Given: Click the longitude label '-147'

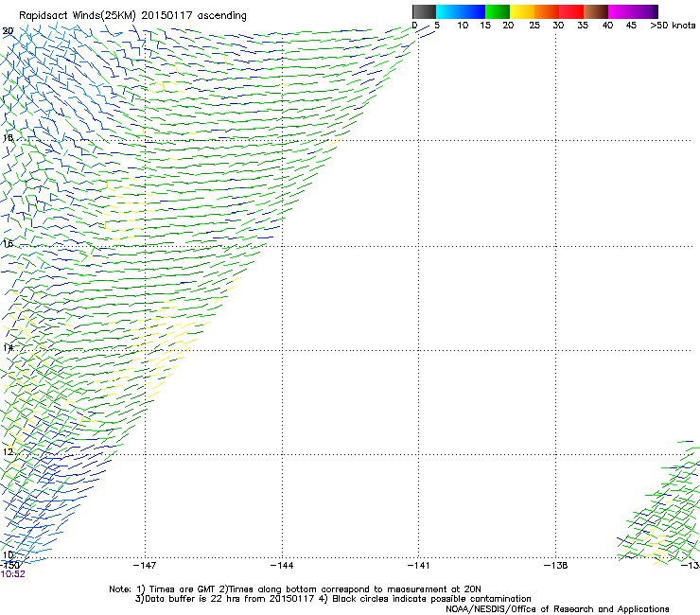Looking at the screenshot, I should coord(145,566).
